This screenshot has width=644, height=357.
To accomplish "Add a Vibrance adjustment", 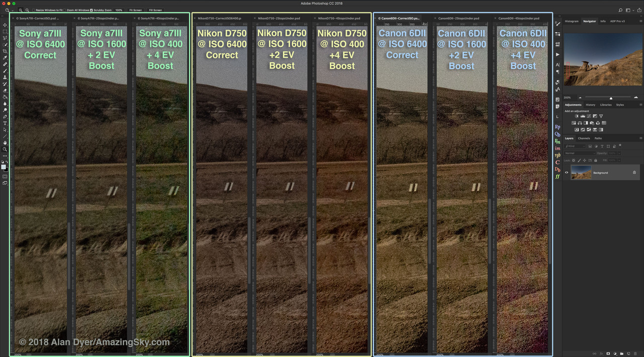I will click(x=601, y=116).
